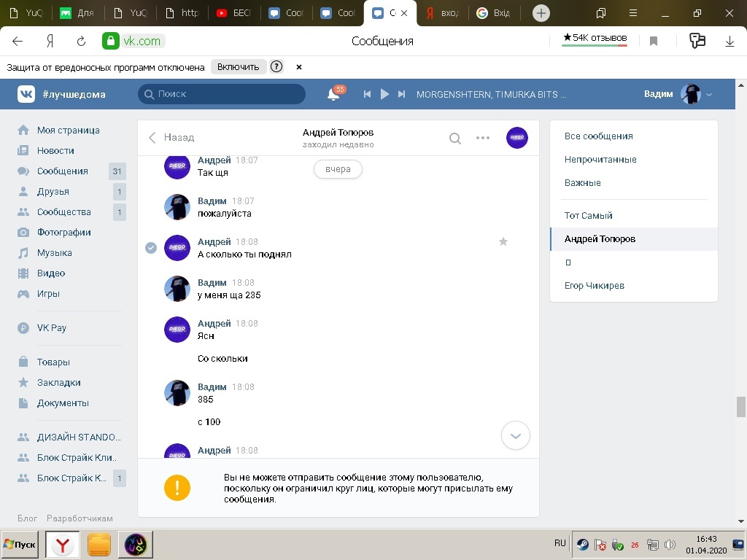The height and width of the screenshot is (560, 747).
Task: Skip to next music track
Action: coord(401,94)
